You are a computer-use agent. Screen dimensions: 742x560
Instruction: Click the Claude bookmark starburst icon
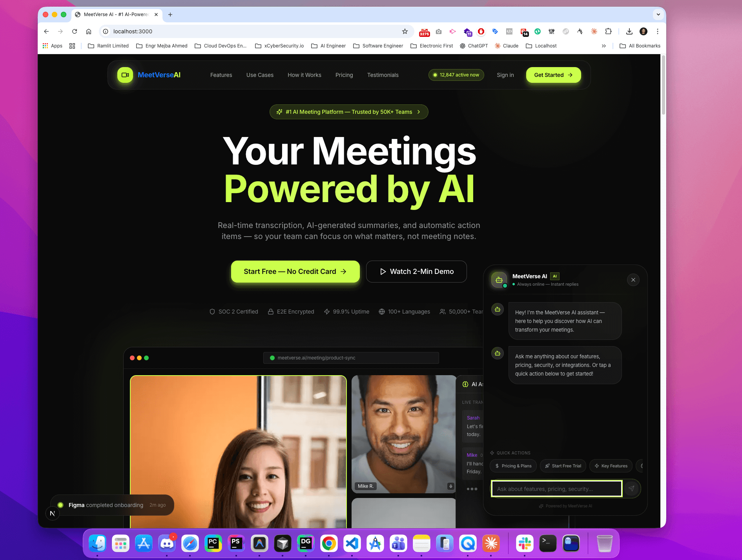[x=497, y=46]
